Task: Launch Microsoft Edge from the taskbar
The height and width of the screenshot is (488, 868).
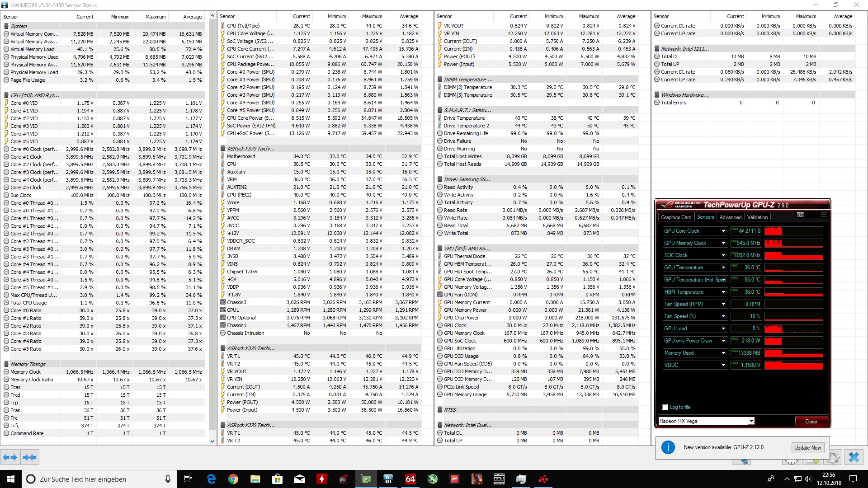Action: tap(211, 479)
